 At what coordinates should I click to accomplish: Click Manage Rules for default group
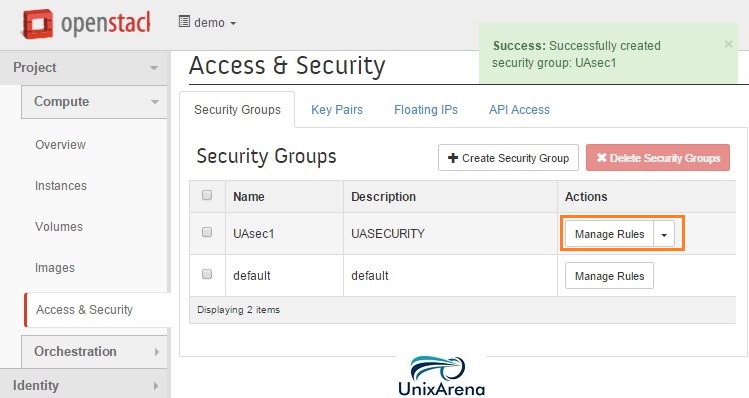[609, 276]
